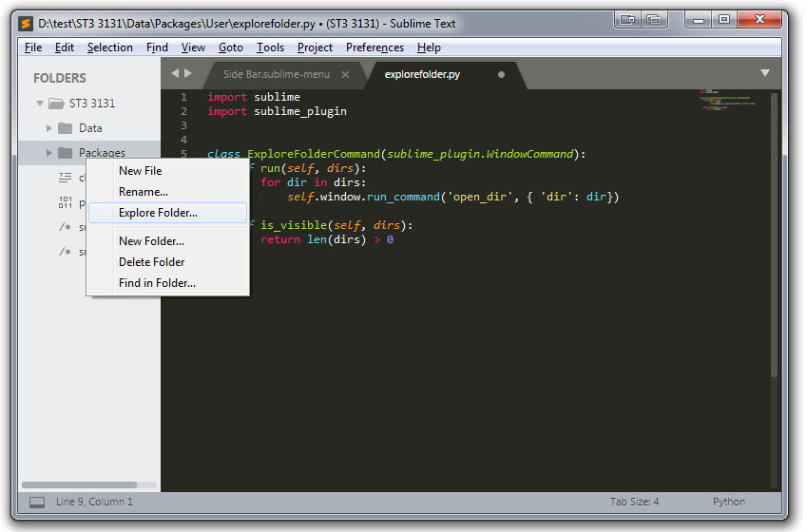807x532 pixels.
Task: Choose New Folder... in context menu
Action: 168,241
